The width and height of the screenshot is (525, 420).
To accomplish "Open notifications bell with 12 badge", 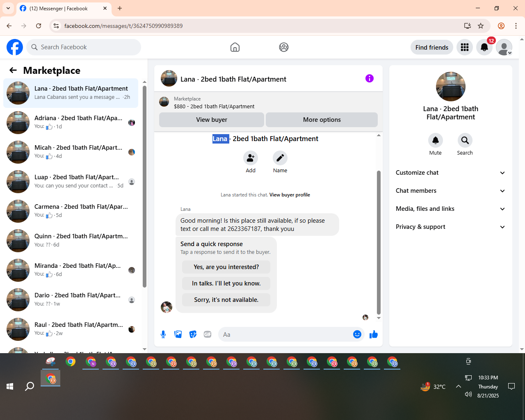I will (484, 47).
